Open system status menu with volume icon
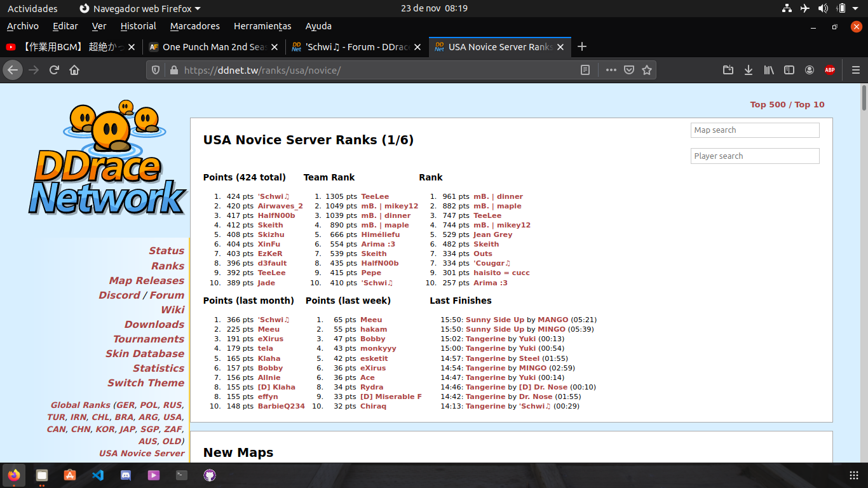 point(824,8)
